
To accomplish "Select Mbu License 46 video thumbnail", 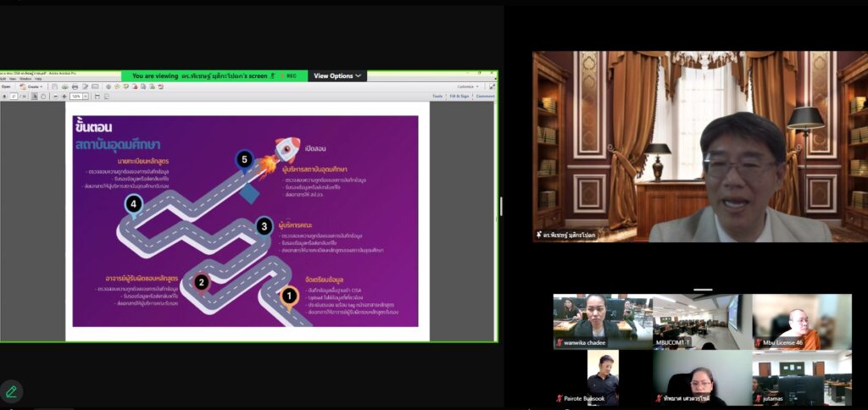I will coord(801,322).
